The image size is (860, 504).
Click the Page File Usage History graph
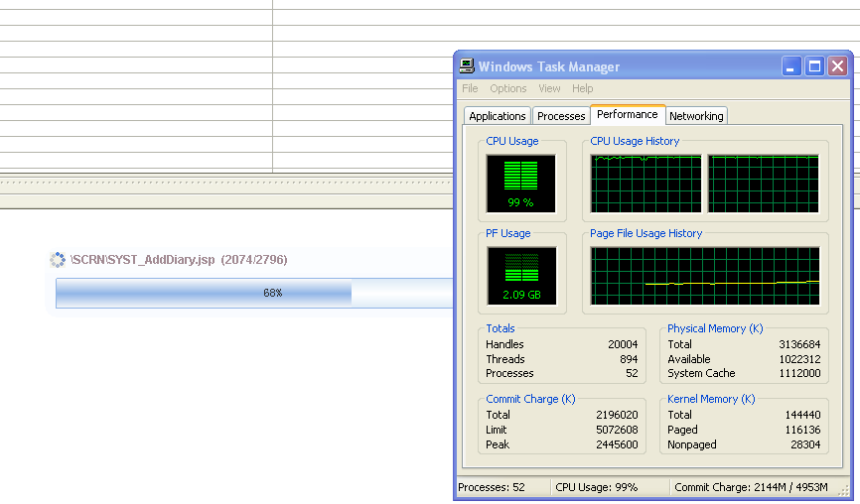click(x=705, y=276)
